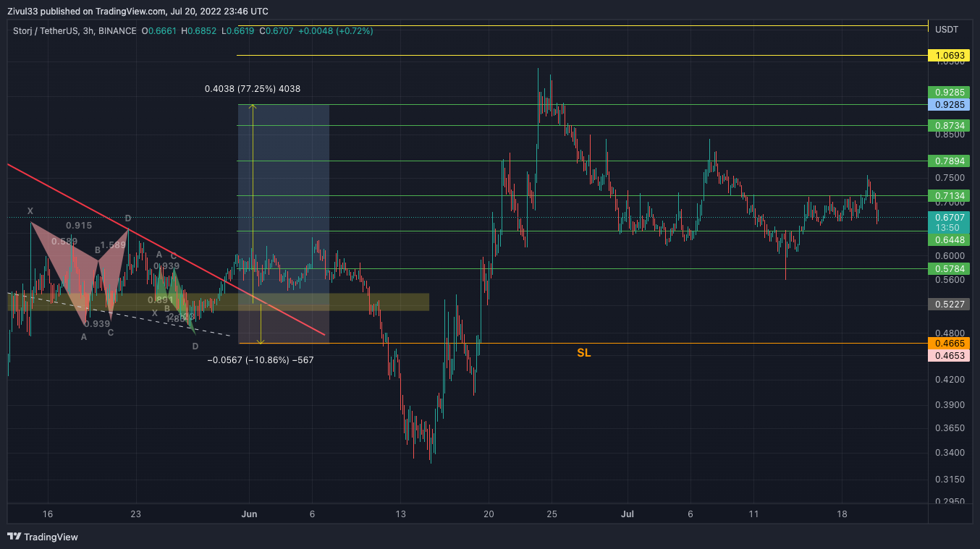Click the high value H0.6852
This screenshot has width=980, height=549.
point(199,30)
